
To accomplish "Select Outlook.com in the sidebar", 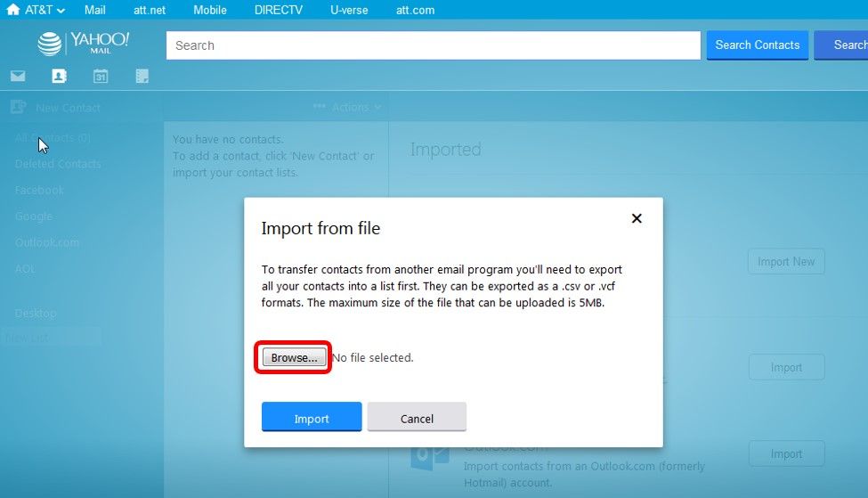I will 47,242.
